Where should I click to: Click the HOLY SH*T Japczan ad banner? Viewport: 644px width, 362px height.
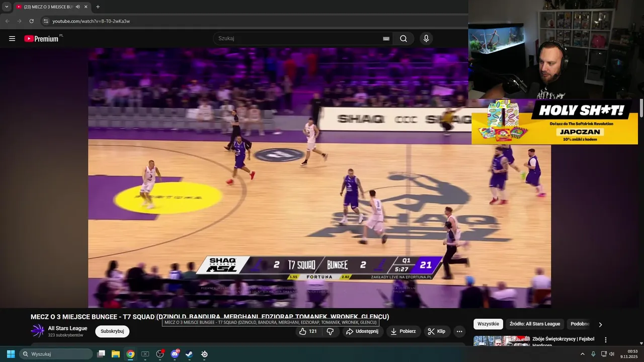pos(554,122)
